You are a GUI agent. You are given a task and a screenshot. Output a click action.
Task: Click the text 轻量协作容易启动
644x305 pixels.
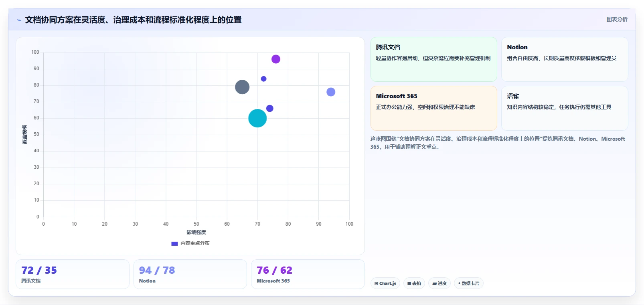[397, 58]
